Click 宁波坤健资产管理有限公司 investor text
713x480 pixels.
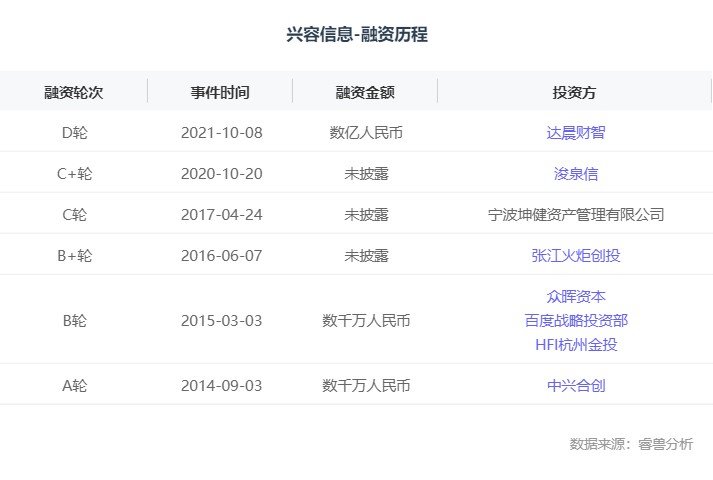coord(576,215)
